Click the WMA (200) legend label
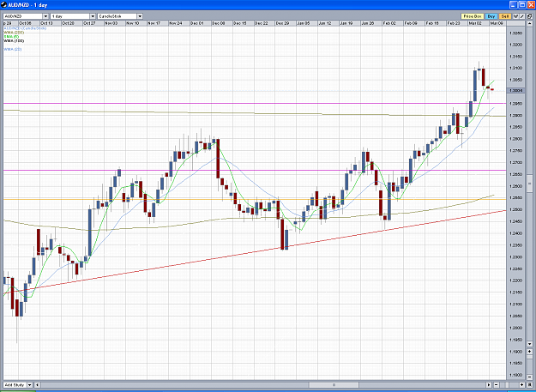This screenshot has height=392, width=536. coord(14,33)
